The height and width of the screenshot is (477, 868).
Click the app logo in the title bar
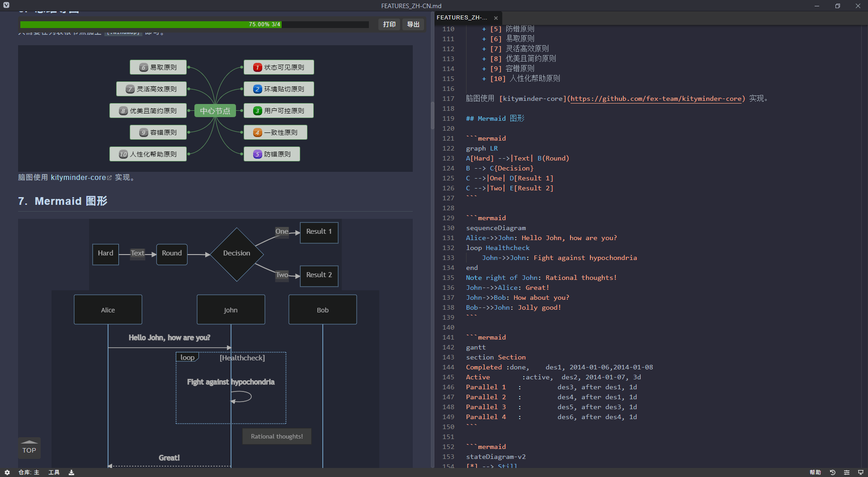(6, 5)
